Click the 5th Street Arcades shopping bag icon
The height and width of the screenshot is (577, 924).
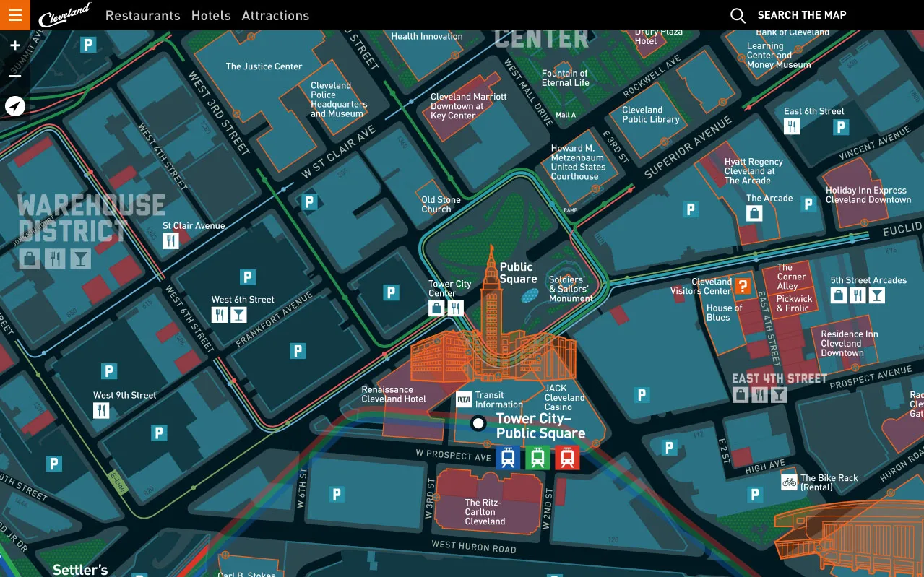(x=839, y=295)
